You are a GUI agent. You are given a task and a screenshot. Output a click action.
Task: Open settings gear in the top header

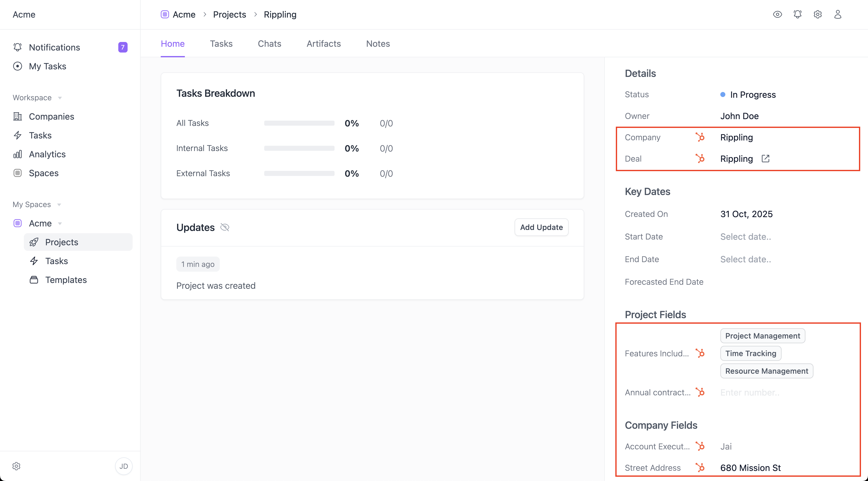pyautogui.click(x=818, y=14)
